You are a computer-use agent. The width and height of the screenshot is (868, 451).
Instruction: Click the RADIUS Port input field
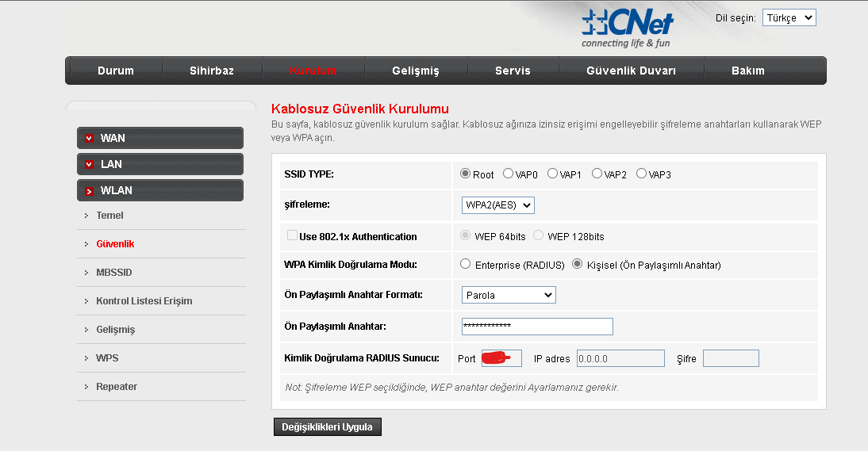coord(501,358)
